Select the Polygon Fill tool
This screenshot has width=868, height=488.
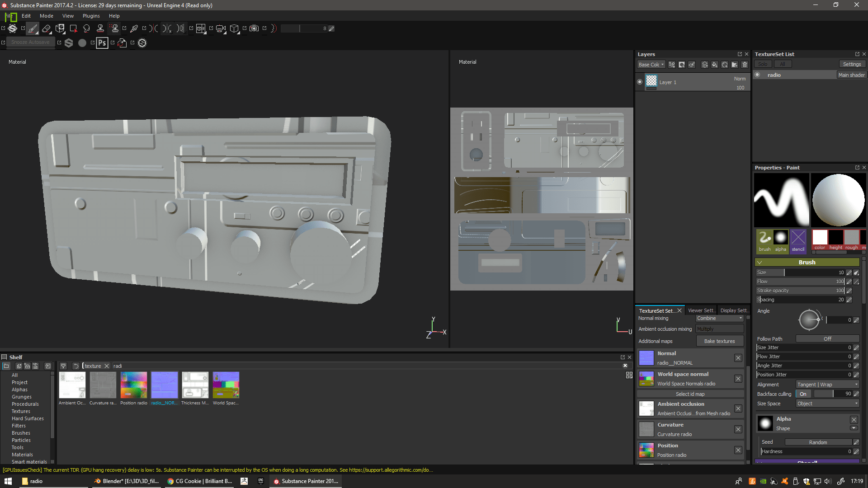click(x=74, y=28)
